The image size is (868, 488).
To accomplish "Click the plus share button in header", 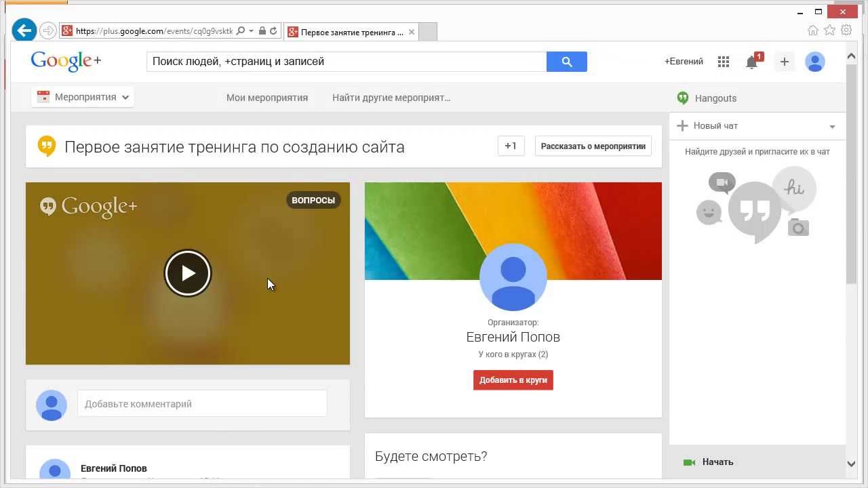I will (x=784, y=62).
